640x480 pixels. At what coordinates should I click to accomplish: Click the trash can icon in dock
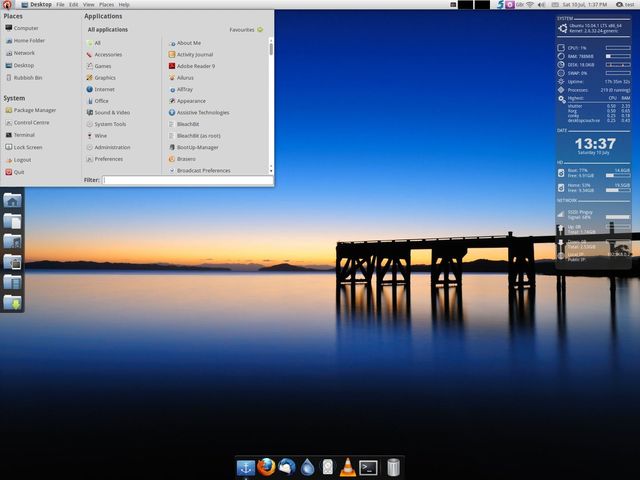393,467
